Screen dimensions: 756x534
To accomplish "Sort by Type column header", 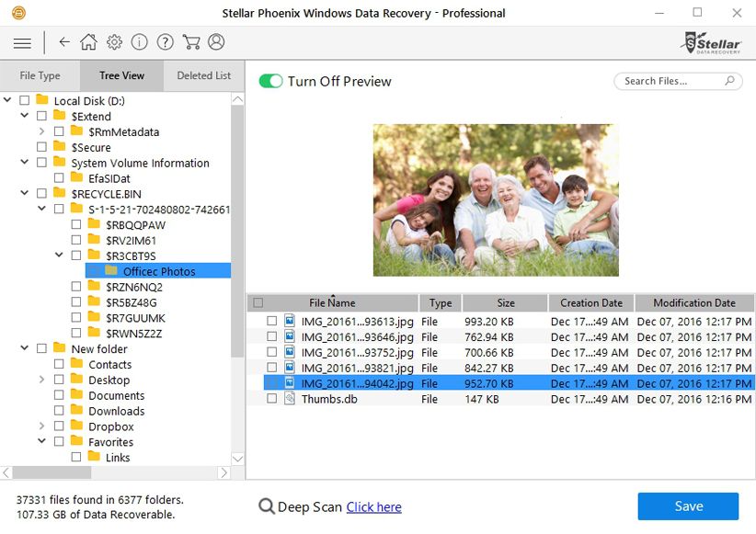I will click(441, 302).
